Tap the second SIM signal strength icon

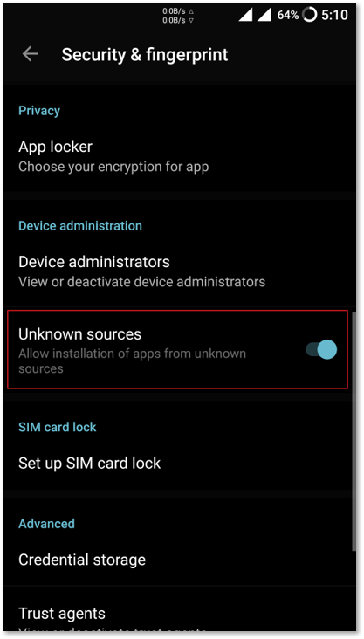[x=264, y=15]
